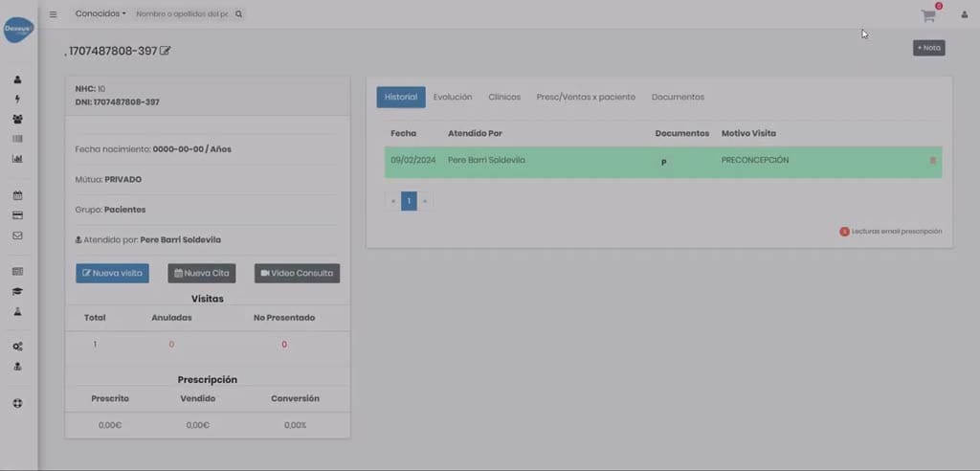Open the lightning bolt sidebar icon
This screenshot has height=471, width=980.
coord(17,99)
